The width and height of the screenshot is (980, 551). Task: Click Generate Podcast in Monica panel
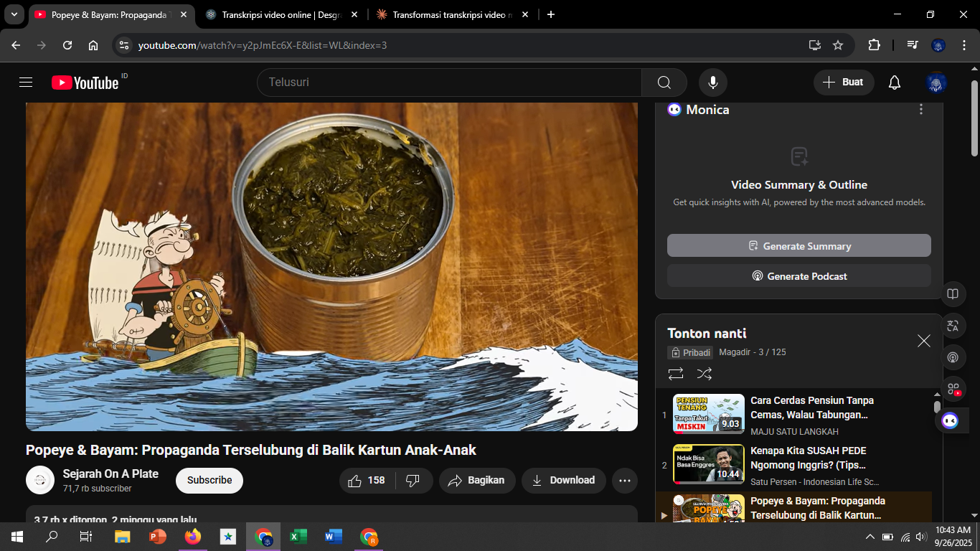click(x=799, y=275)
